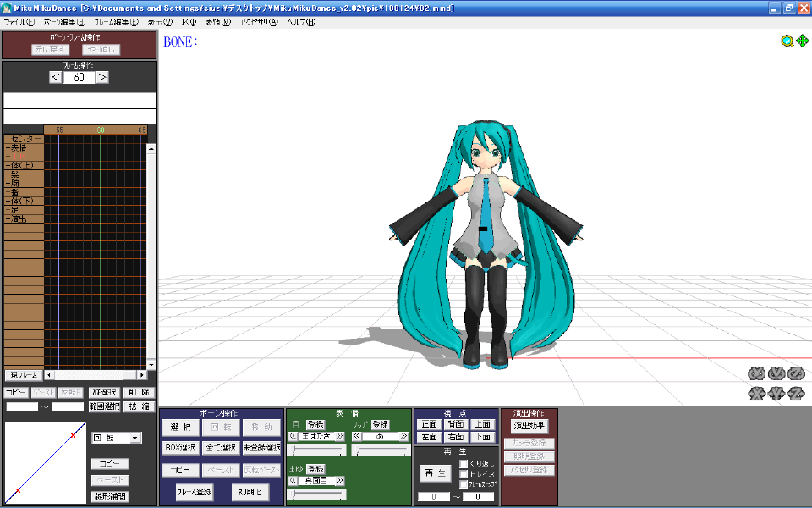
Task: Switch to 右面 right view
Action: click(x=456, y=437)
